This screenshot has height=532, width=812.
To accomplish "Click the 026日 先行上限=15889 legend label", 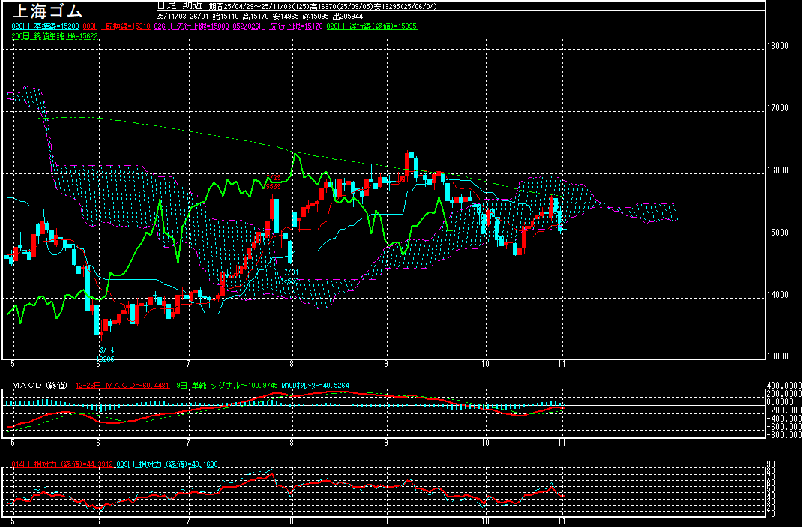I will click(x=191, y=26).
